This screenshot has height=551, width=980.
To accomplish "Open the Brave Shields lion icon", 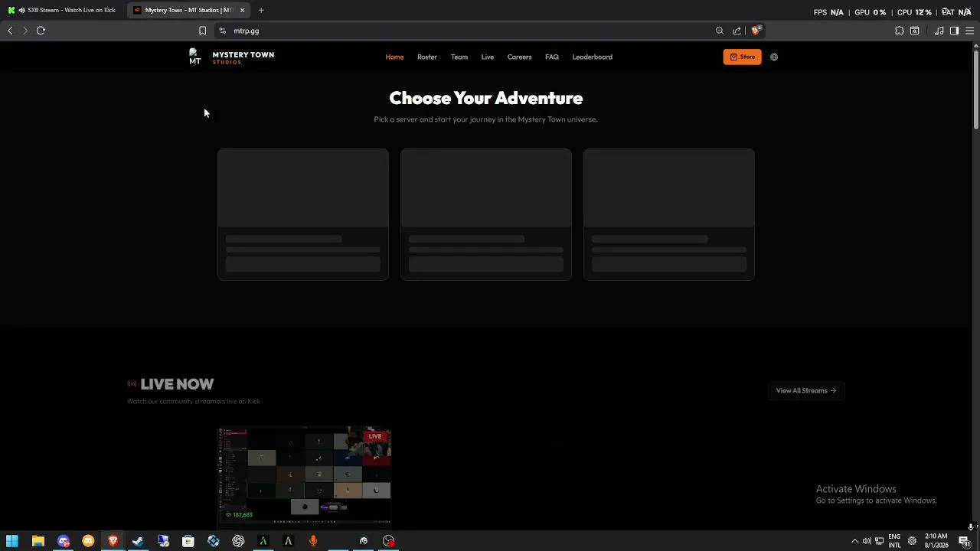I will (756, 31).
